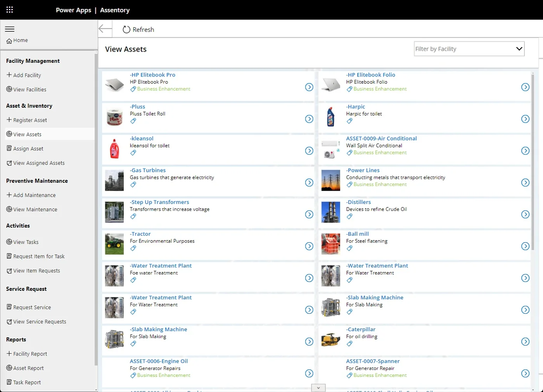Select Register Asset in the sidebar
Viewport: 543px width, 392px height.
30,120
